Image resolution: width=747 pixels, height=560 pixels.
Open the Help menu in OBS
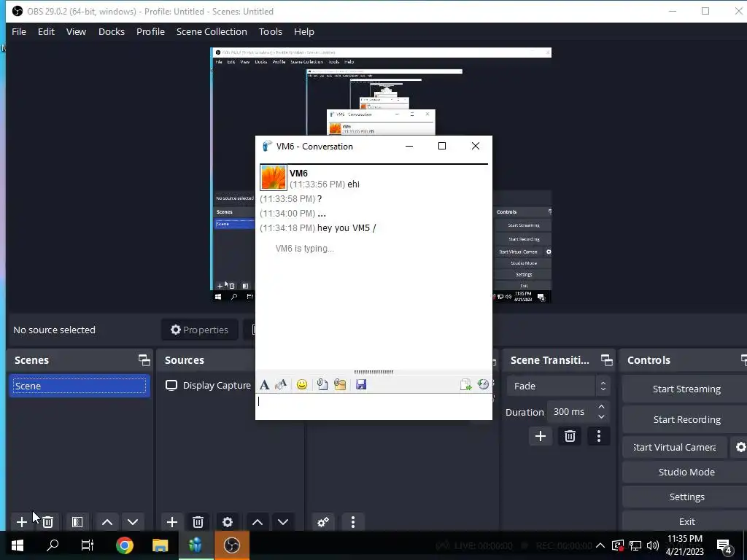click(304, 31)
